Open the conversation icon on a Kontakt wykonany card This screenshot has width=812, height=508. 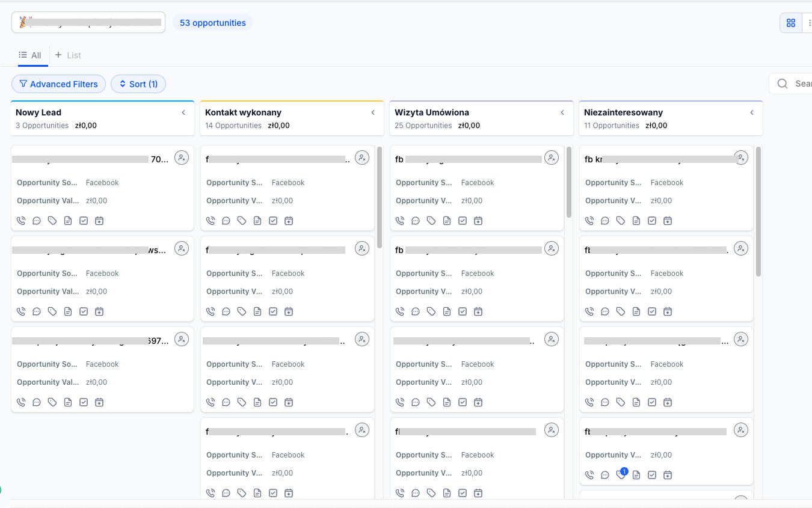coord(226,221)
